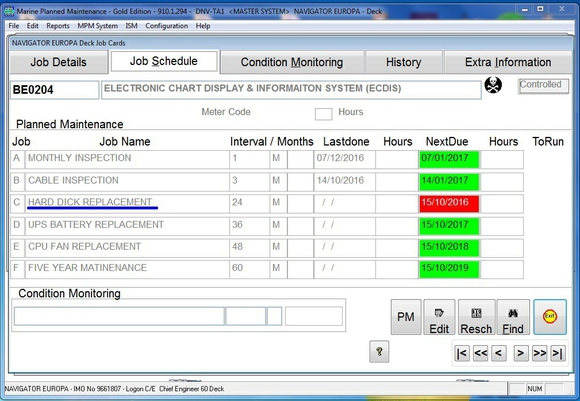The height and width of the screenshot is (401, 580).
Task: Click Lastdone date 07/12/2016
Action: click(x=344, y=159)
